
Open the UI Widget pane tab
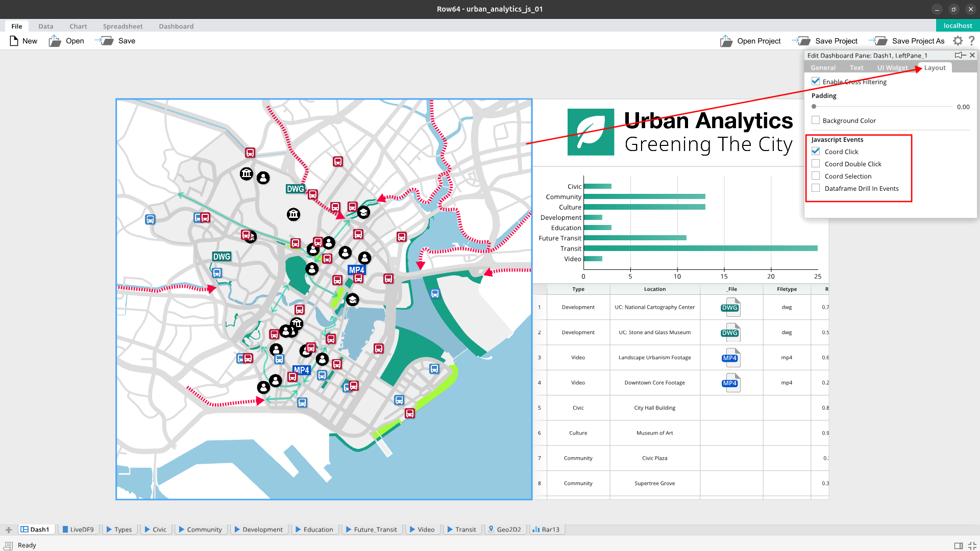click(x=892, y=67)
